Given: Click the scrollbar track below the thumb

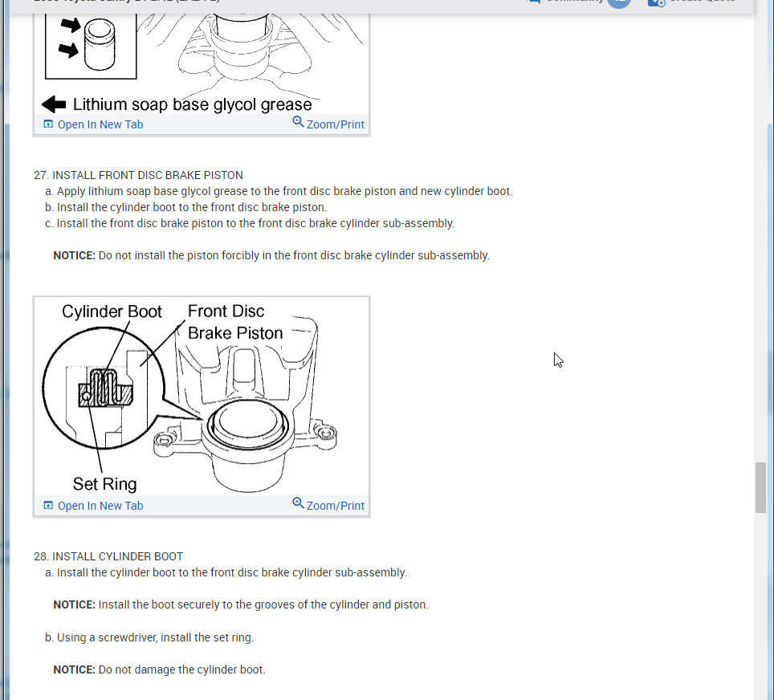Looking at the screenshot, I should coord(760,606).
